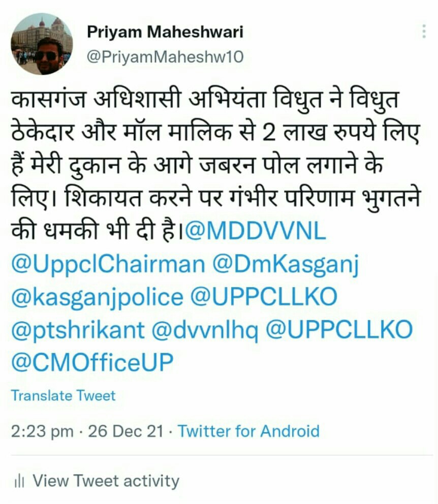The width and height of the screenshot is (438, 504).
Task: Click the 2:23 pm timestamp
Action: coord(42,431)
